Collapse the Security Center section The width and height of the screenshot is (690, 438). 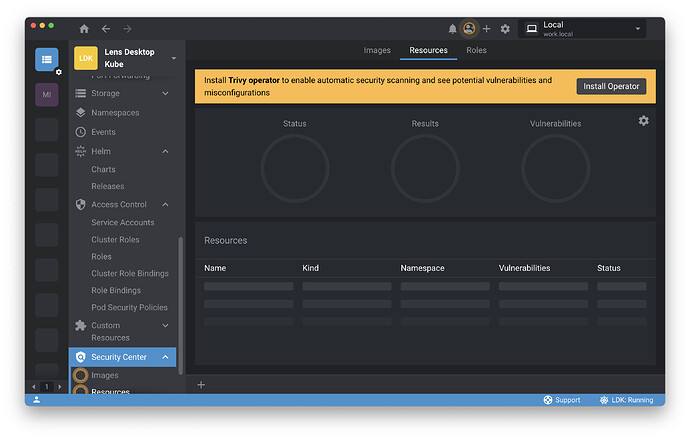(165, 357)
